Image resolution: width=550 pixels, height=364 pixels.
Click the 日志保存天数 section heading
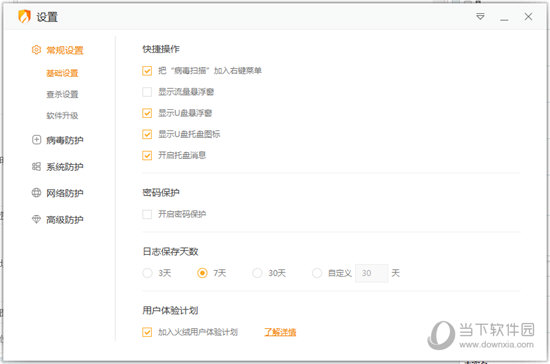coord(170,251)
